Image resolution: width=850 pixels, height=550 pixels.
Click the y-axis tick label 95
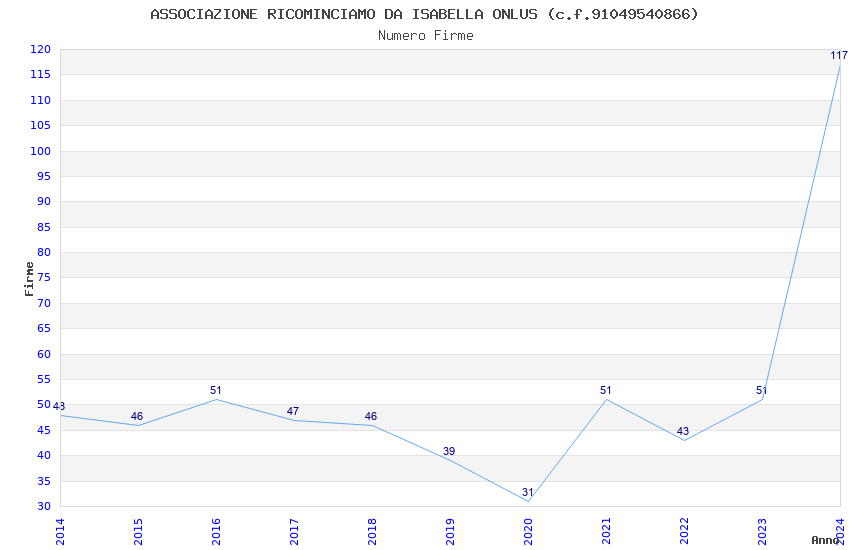coord(44,176)
